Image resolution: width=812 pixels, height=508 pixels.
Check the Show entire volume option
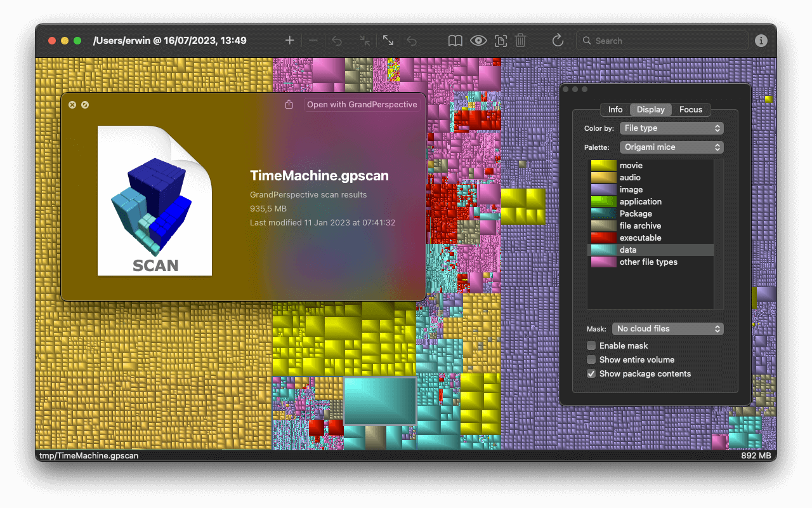pyautogui.click(x=591, y=360)
